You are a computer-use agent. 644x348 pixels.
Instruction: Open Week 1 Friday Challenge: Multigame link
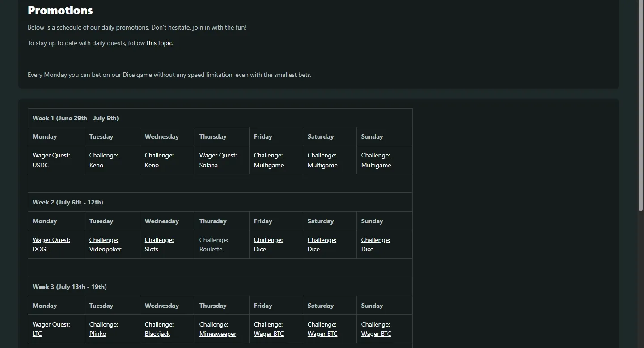(269, 160)
